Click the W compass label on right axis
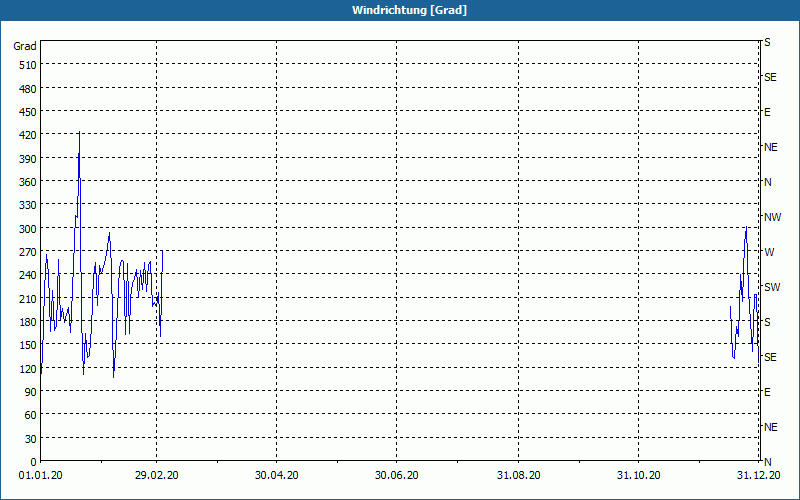 click(x=768, y=252)
